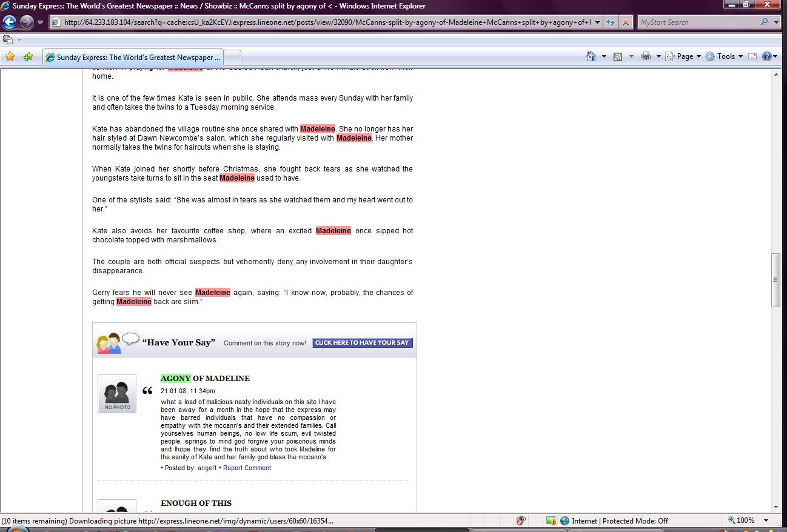Open the zoom level dropdown arrow
The height and width of the screenshot is (532, 787).
pyautogui.click(x=766, y=520)
